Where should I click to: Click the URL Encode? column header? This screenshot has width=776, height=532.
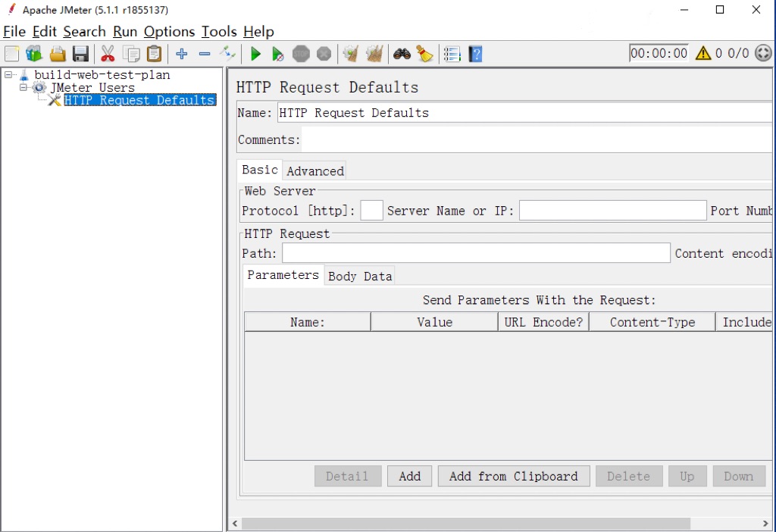[x=543, y=322]
